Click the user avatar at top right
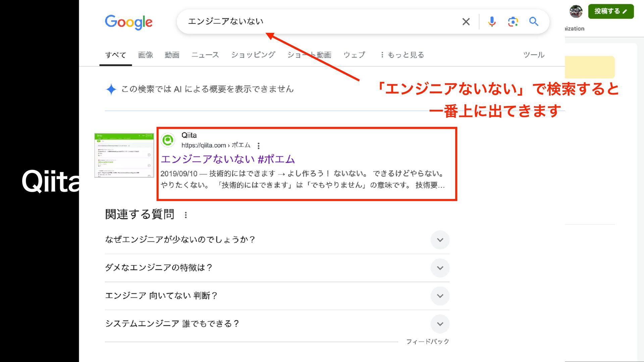644x362 pixels. [x=576, y=11]
